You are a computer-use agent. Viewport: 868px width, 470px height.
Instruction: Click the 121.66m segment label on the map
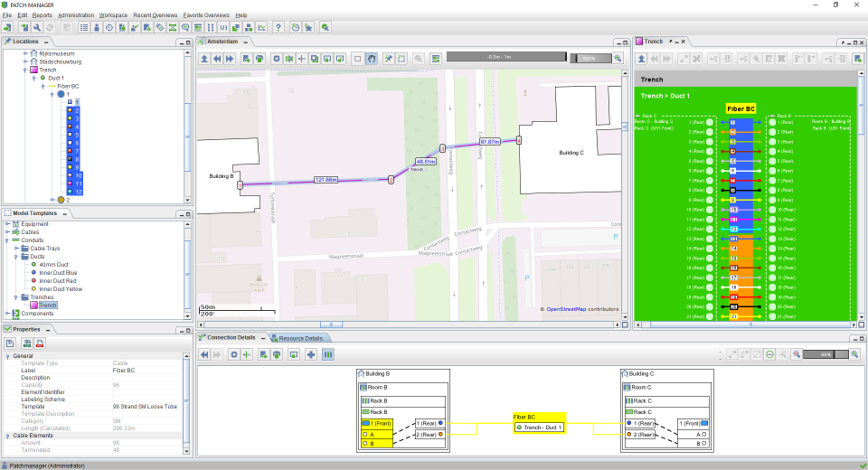point(325,180)
